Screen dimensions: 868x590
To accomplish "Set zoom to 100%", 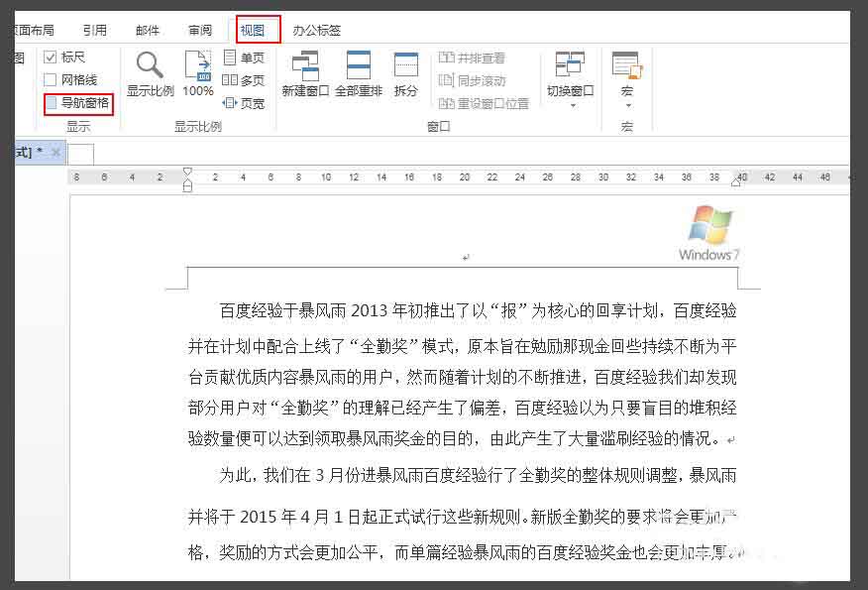I will pyautogui.click(x=198, y=74).
